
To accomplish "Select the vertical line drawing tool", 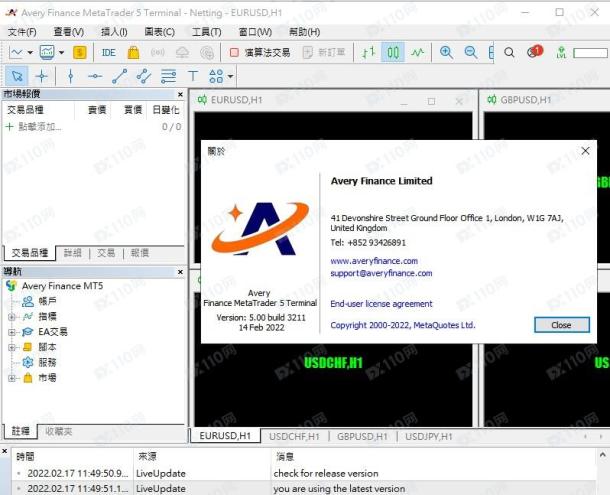I will pos(70,76).
